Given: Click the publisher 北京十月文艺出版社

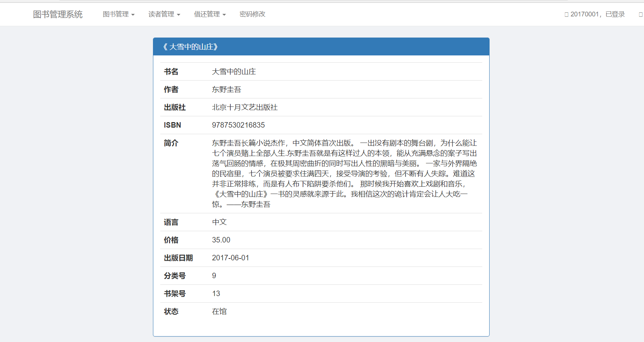Looking at the screenshot, I should [244, 107].
